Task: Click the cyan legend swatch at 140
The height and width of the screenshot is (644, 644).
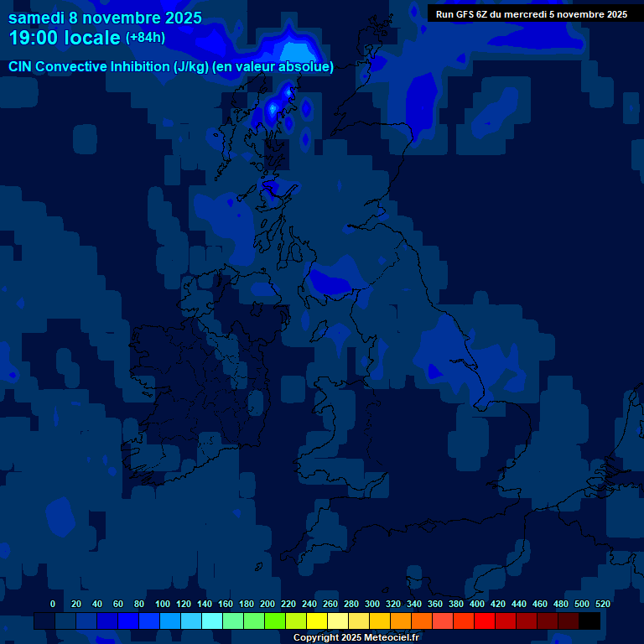Action: pos(212,621)
